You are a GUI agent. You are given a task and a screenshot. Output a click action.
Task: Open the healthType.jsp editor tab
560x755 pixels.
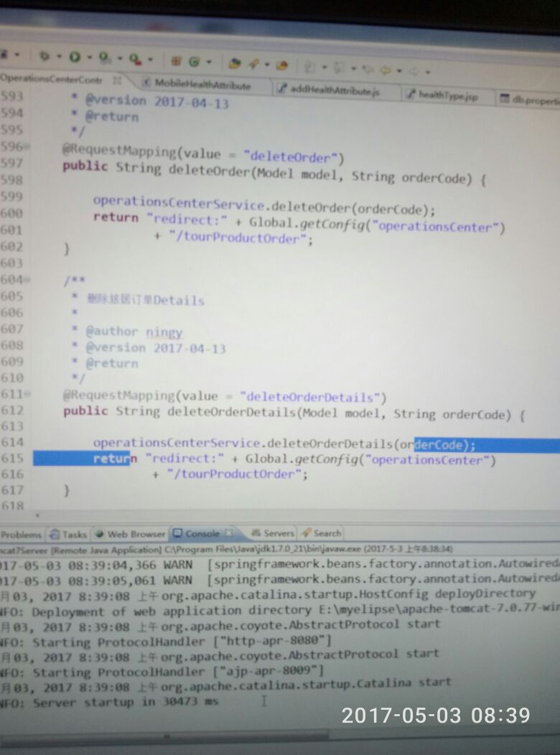(x=447, y=95)
